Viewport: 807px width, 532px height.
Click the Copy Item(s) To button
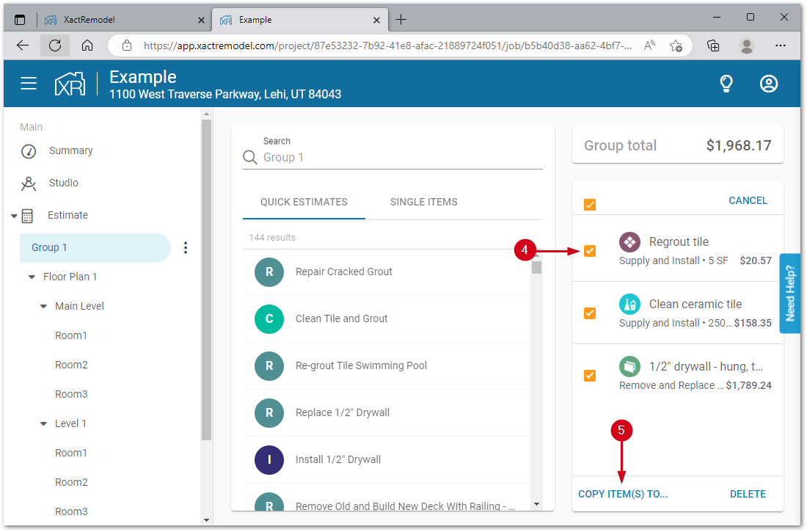[x=623, y=494]
